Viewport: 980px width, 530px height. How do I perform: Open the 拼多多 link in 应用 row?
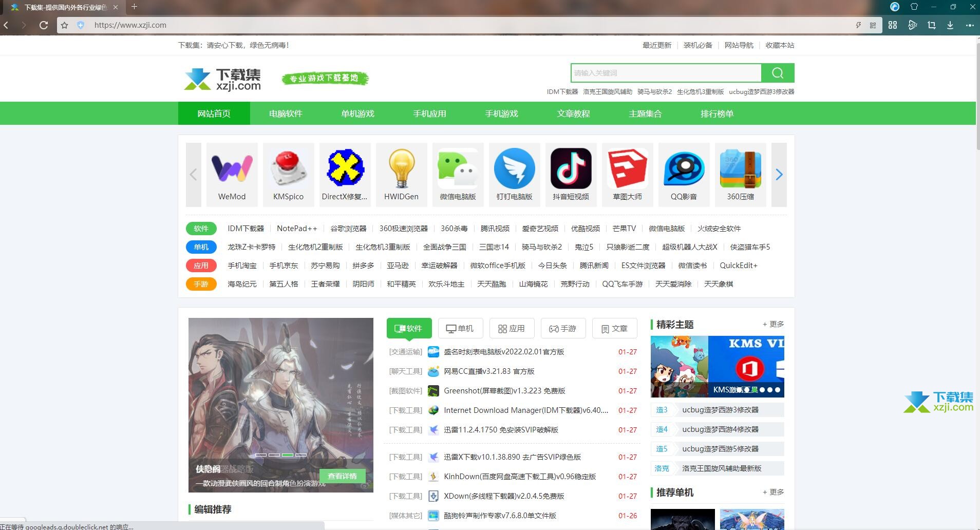364,266
